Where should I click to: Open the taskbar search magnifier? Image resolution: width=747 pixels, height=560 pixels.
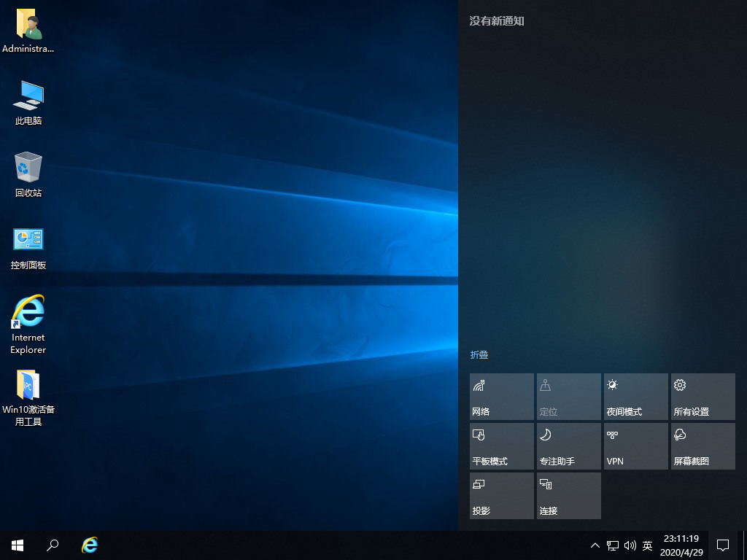[x=53, y=545]
